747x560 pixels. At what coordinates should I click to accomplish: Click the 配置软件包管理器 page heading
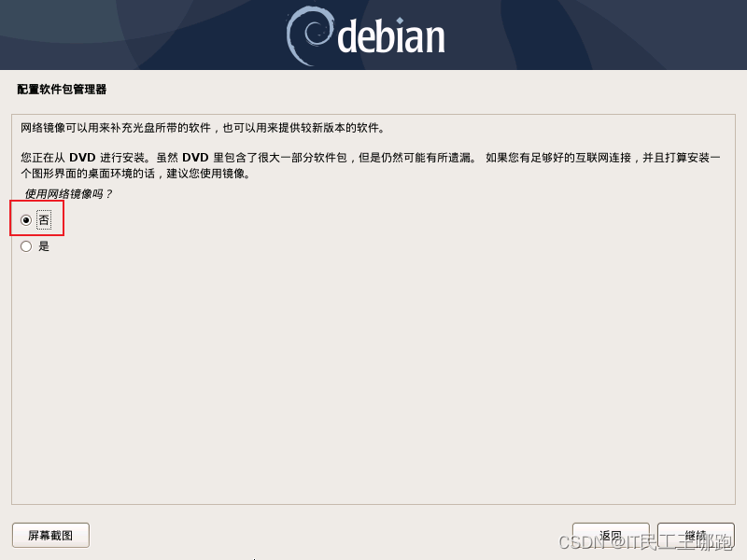(62, 89)
